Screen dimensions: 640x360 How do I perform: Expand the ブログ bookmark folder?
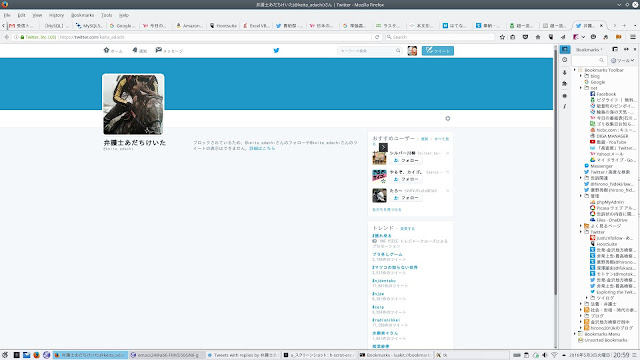tap(581, 316)
